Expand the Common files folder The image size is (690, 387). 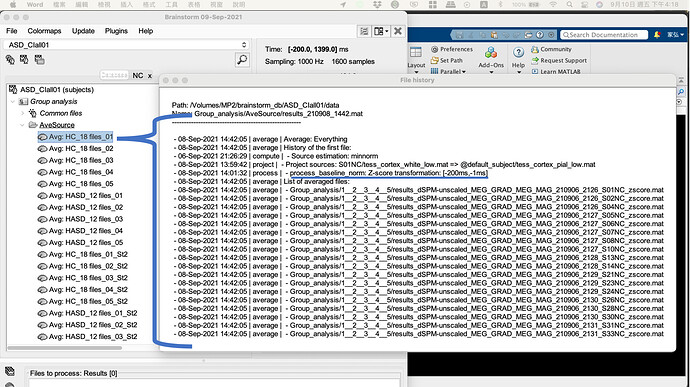(x=22, y=113)
